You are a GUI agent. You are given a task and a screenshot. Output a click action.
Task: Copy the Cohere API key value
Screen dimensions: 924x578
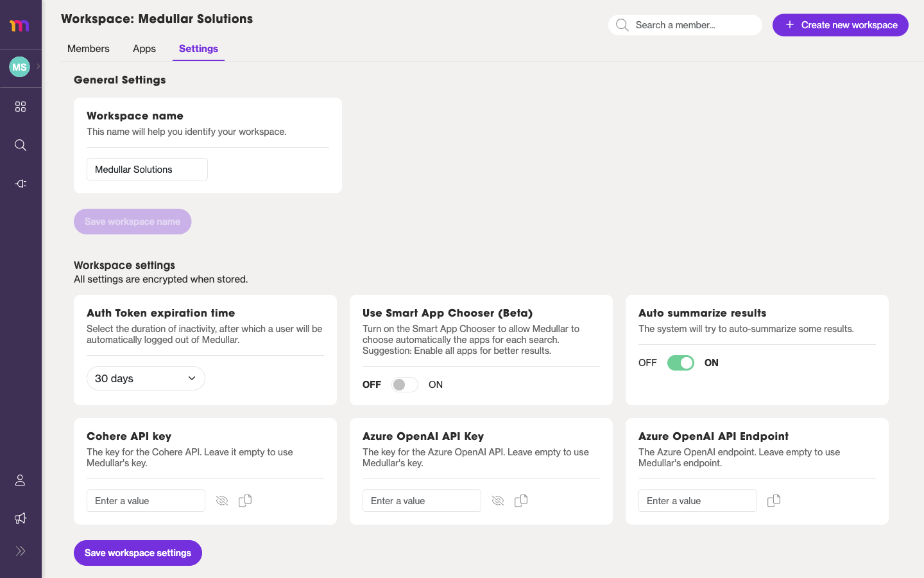pyautogui.click(x=245, y=500)
